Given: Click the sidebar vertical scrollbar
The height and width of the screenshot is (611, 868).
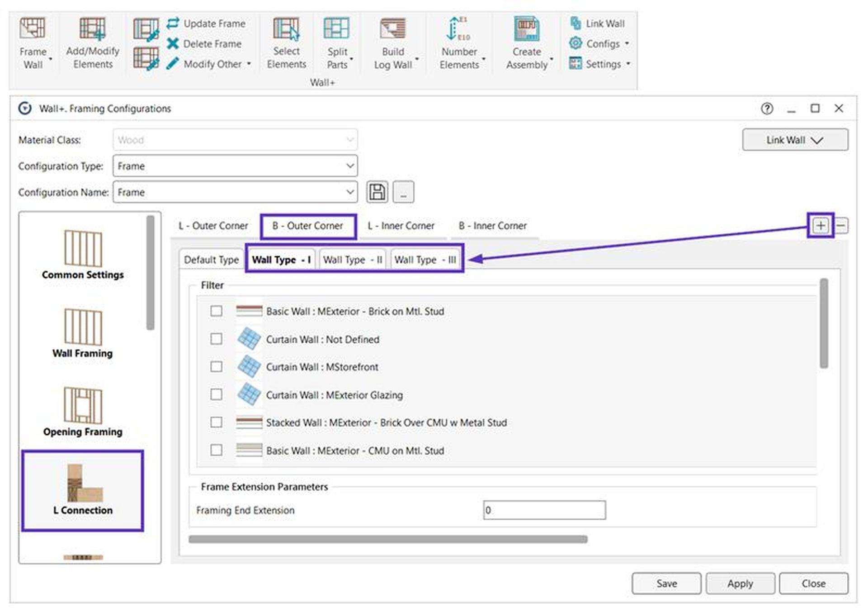Looking at the screenshot, I should click(x=150, y=273).
